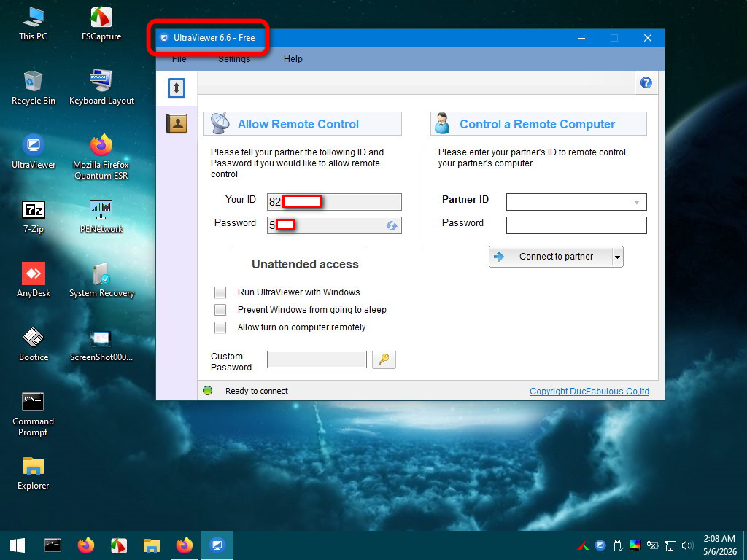
Task: Open the Help menu
Action: coord(293,59)
